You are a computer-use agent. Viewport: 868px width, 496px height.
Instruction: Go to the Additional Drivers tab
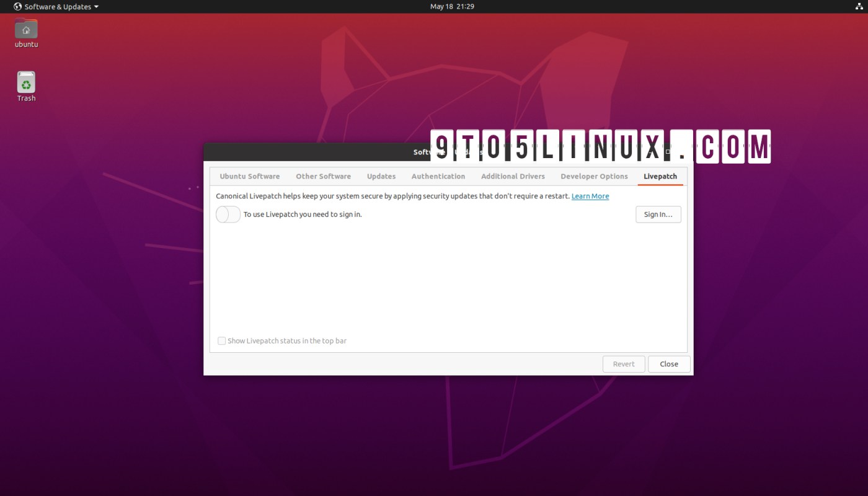(x=513, y=176)
